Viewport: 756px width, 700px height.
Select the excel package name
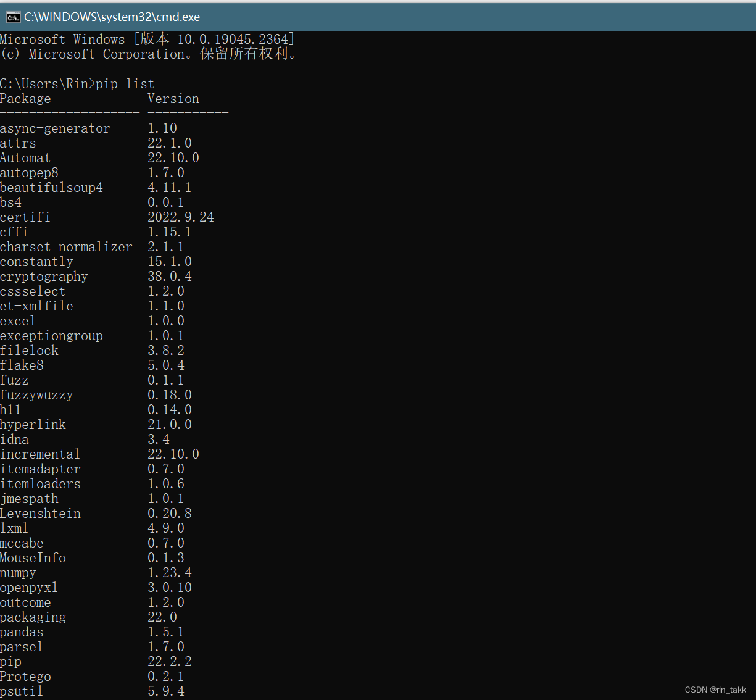tap(18, 321)
